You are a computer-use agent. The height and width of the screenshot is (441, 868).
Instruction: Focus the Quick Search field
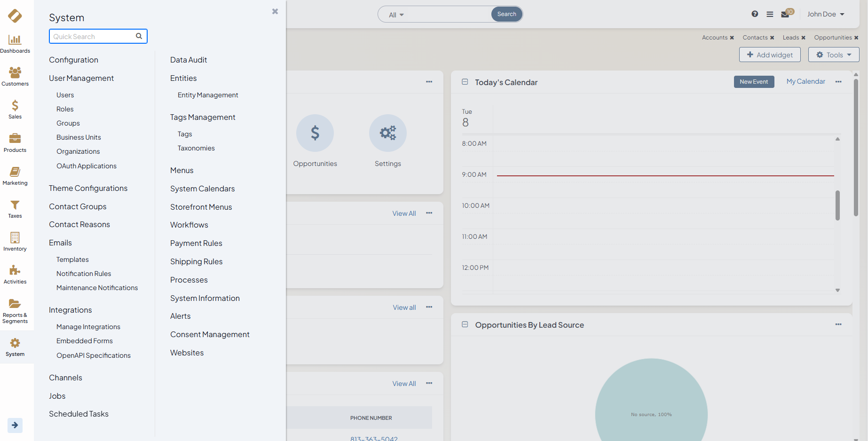(93, 36)
